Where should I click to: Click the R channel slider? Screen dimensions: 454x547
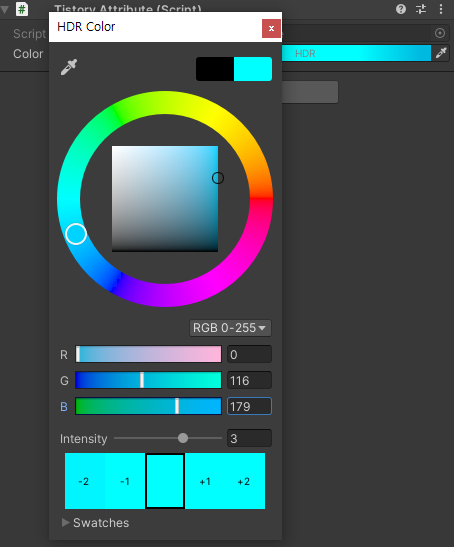pos(148,354)
